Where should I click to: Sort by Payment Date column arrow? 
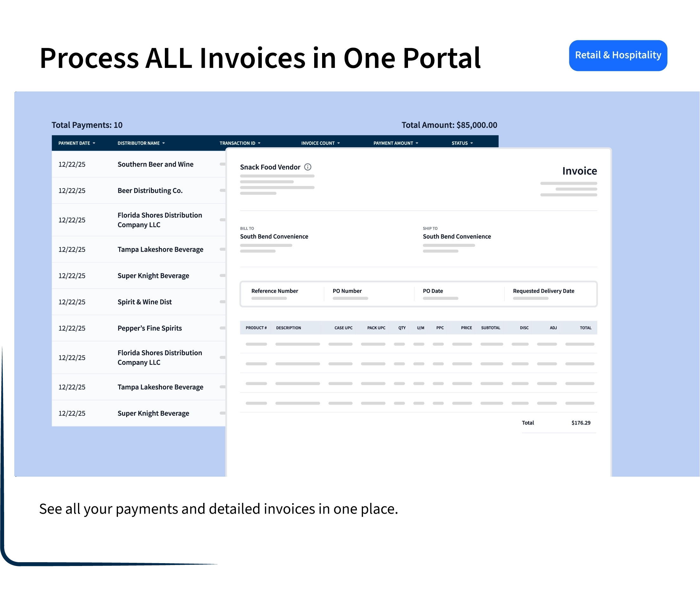[x=94, y=143]
